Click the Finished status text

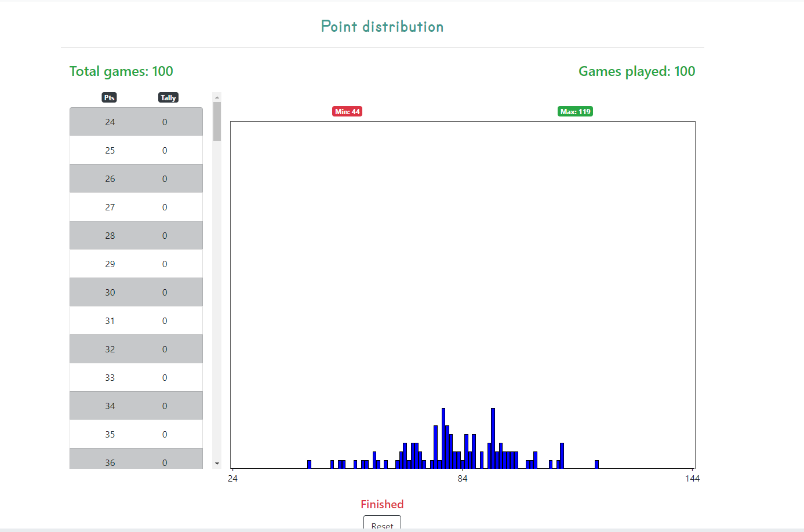click(x=382, y=504)
